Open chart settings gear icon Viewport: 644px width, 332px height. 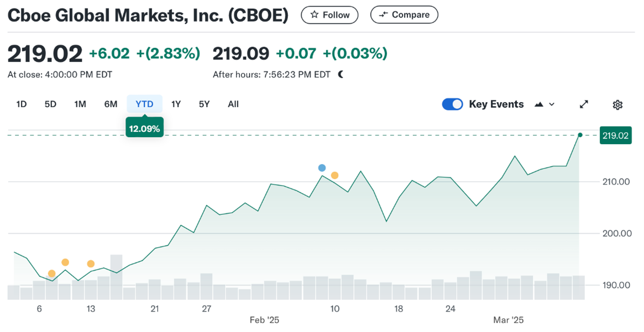coord(618,105)
